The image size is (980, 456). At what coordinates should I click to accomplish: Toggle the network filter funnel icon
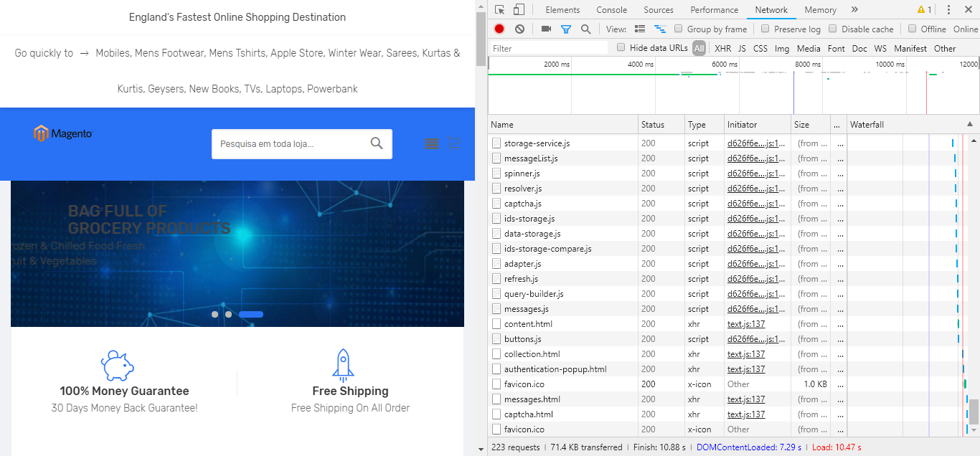565,29
